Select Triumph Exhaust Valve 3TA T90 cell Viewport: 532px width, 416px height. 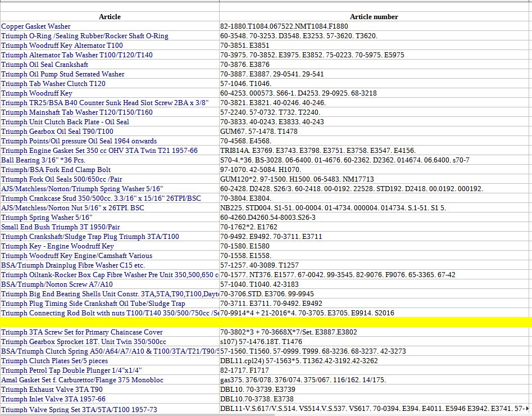pyautogui.click(x=110, y=389)
